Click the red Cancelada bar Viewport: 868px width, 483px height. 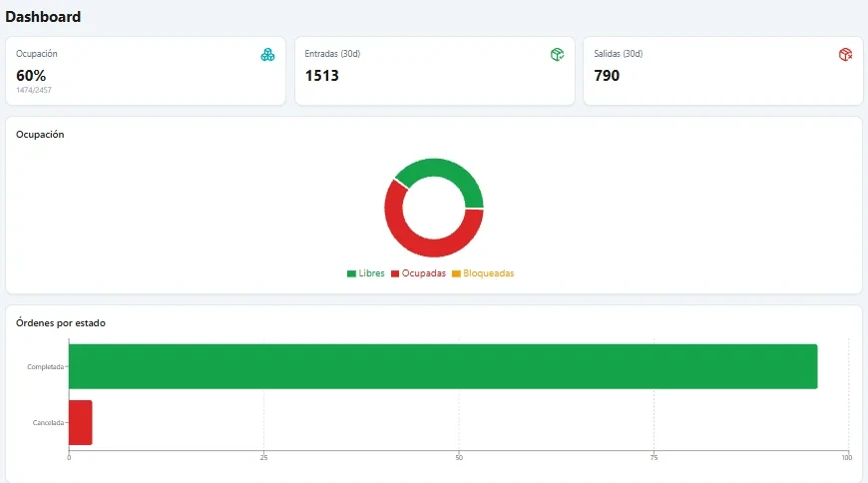(x=80, y=423)
